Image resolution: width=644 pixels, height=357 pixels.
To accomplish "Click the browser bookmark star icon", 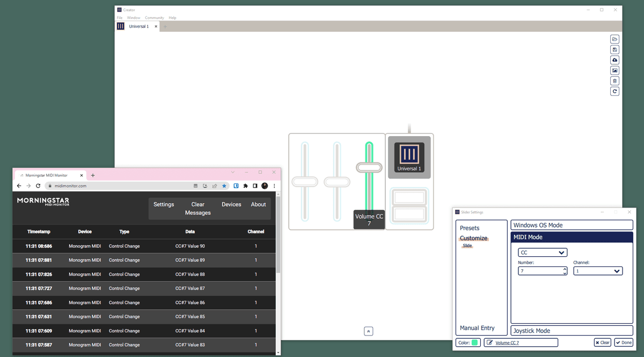I will coord(224,186).
